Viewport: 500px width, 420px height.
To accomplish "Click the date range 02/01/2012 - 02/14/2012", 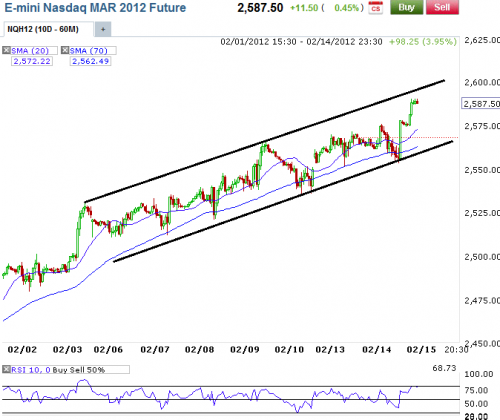I will 301,42.
